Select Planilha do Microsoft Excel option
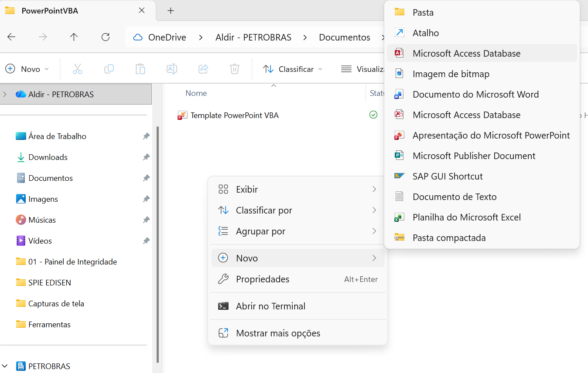 tap(466, 217)
